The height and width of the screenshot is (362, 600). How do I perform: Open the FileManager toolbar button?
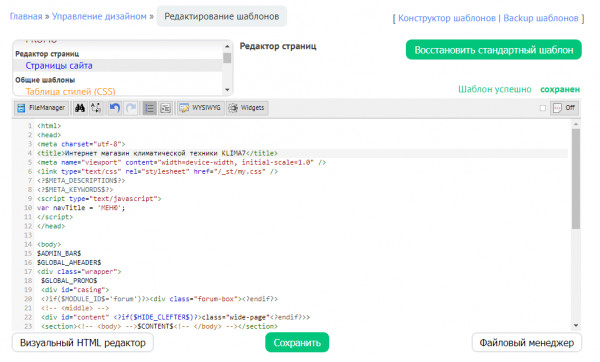point(41,108)
